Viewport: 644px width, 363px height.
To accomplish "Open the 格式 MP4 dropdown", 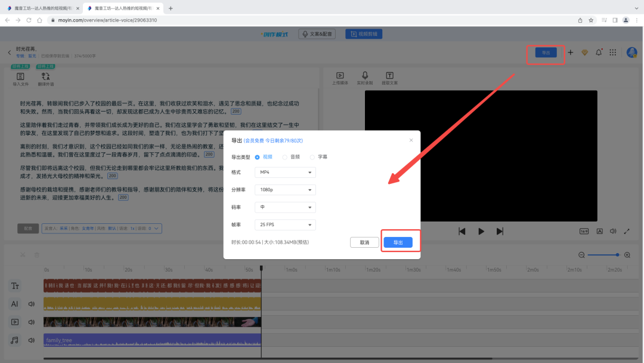I will tap(285, 173).
